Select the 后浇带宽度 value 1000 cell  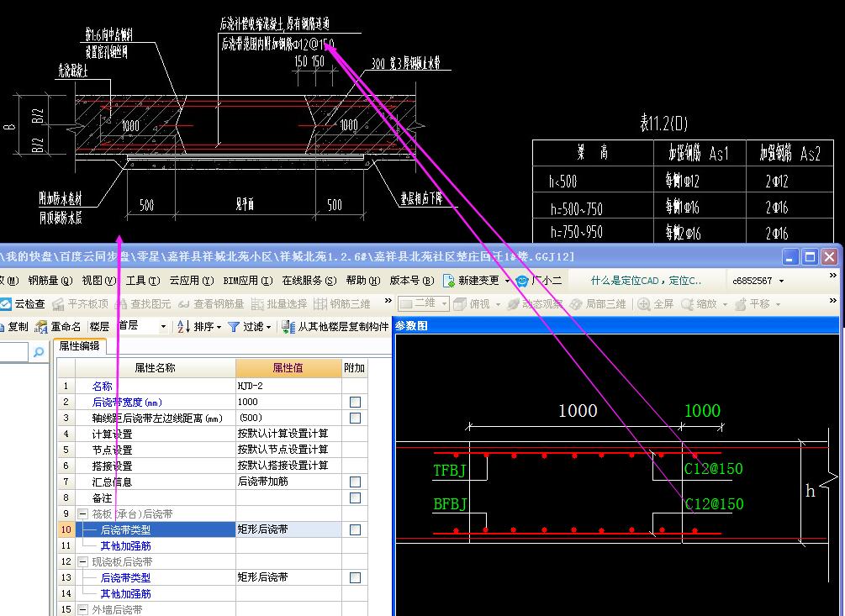tap(288, 402)
